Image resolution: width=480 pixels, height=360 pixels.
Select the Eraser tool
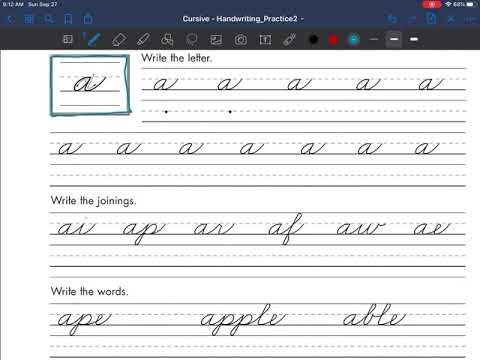pyautogui.click(x=119, y=39)
